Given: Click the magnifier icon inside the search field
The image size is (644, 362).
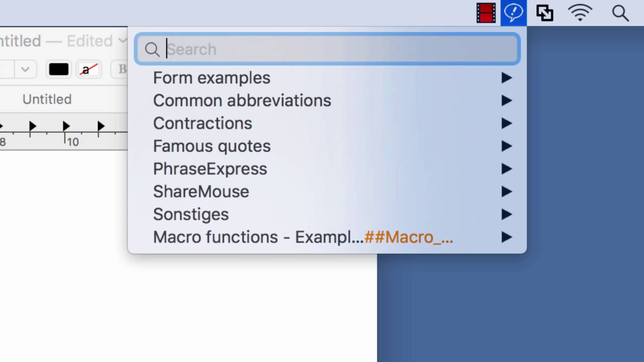Looking at the screenshot, I should tap(152, 49).
